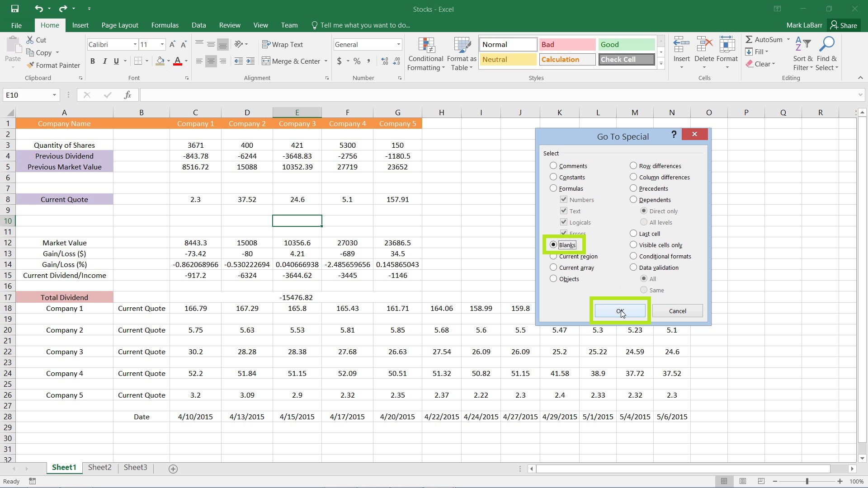Image resolution: width=868 pixels, height=488 pixels.
Task: Toggle the Blanks radio button
Action: [553, 244]
